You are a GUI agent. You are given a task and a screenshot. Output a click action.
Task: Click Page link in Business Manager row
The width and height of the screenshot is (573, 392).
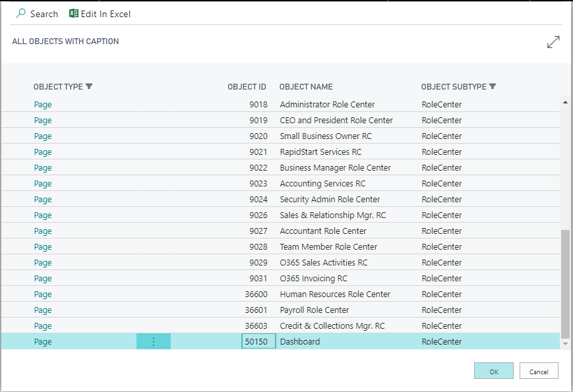pos(43,167)
